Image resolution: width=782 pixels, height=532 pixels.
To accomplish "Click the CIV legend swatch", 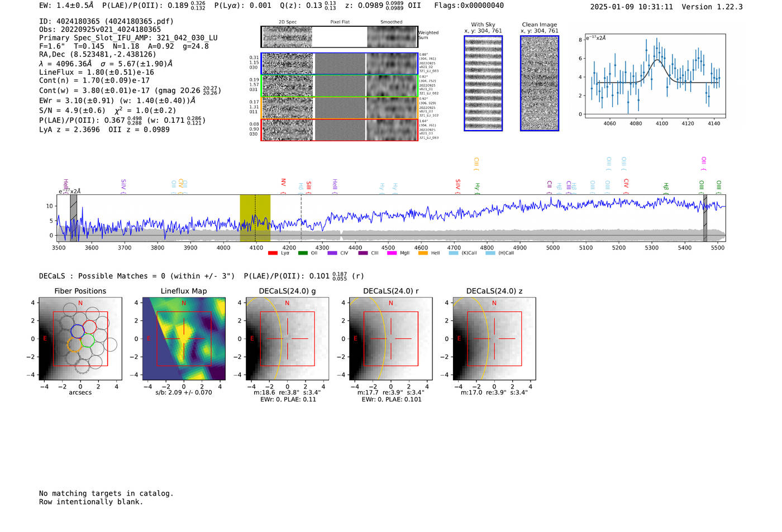I will coord(332,253).
